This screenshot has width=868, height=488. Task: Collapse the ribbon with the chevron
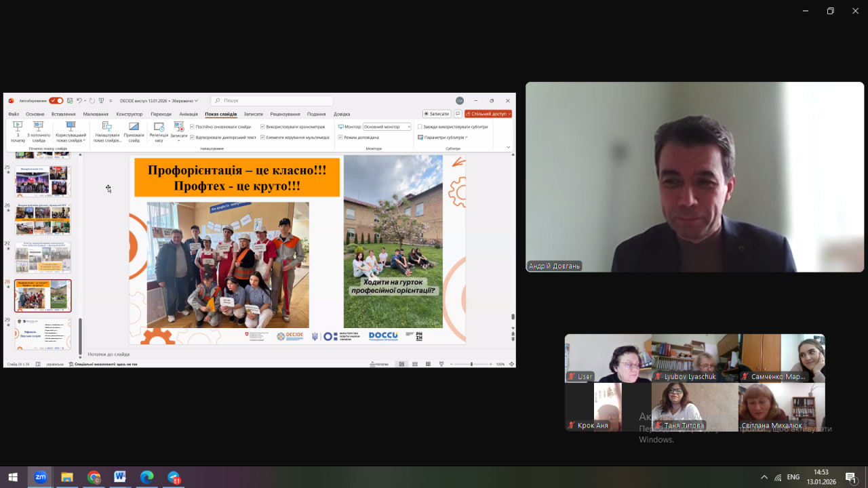[509, 147]
